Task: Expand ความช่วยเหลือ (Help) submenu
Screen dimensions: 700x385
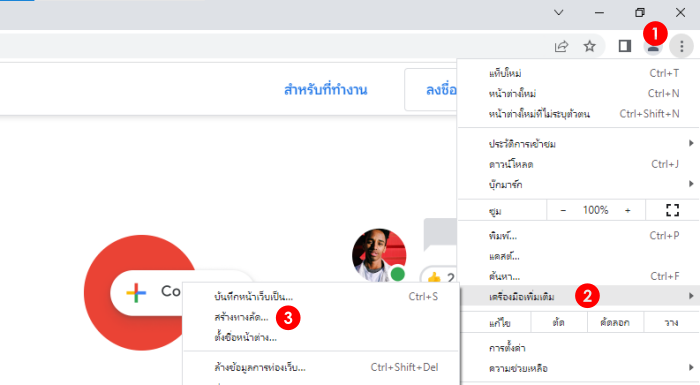Action: 579,368
